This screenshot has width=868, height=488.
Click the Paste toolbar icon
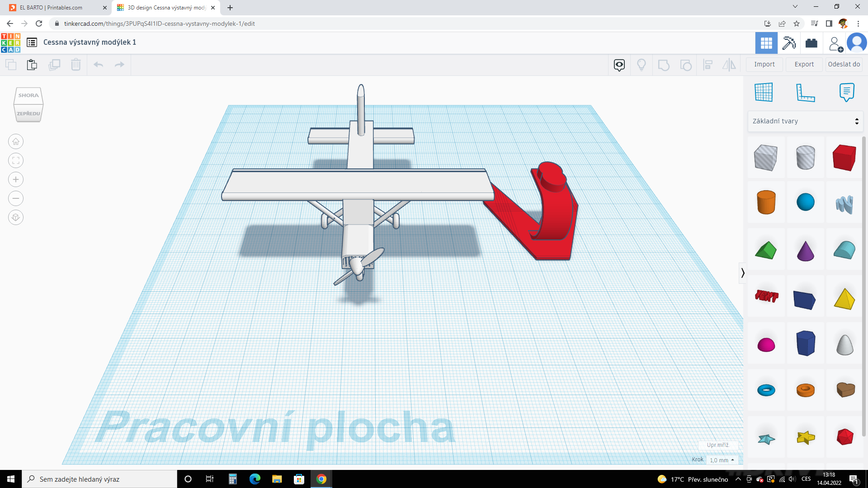[32, 65]
